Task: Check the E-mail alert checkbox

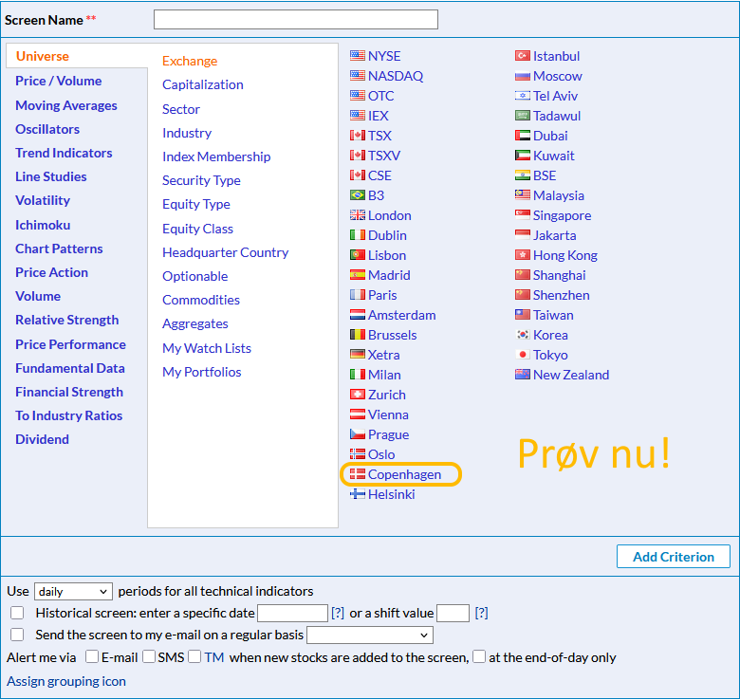Action: click(92, 656)
